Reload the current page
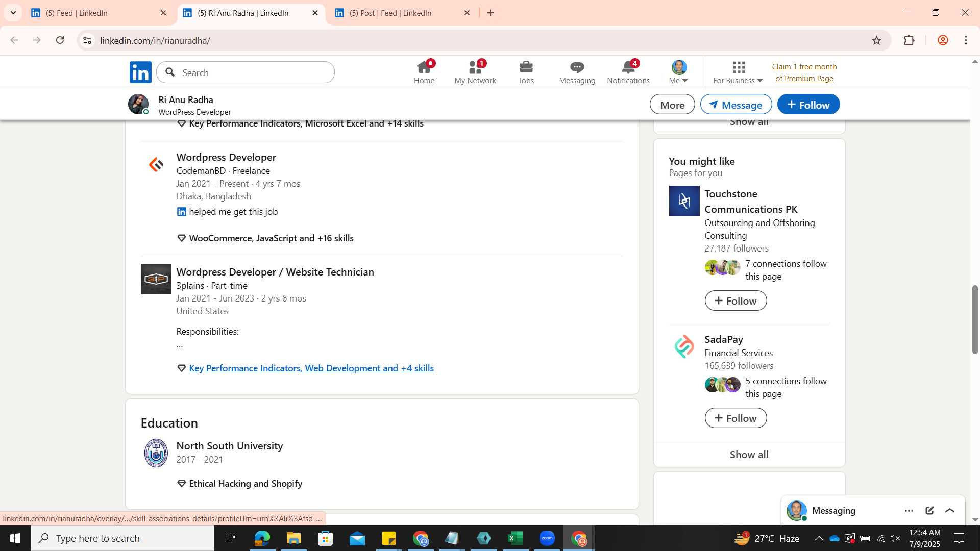Screen dimensions: 980x551 tap(60, 40)
